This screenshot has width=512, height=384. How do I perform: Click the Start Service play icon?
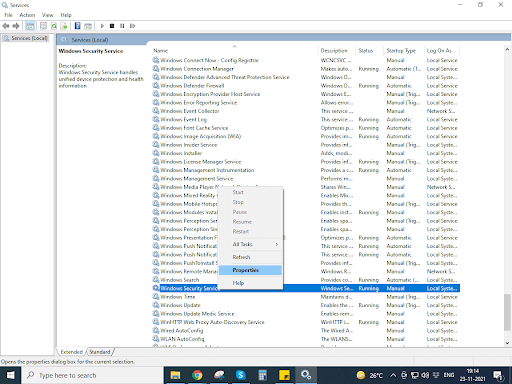[102, 26]
